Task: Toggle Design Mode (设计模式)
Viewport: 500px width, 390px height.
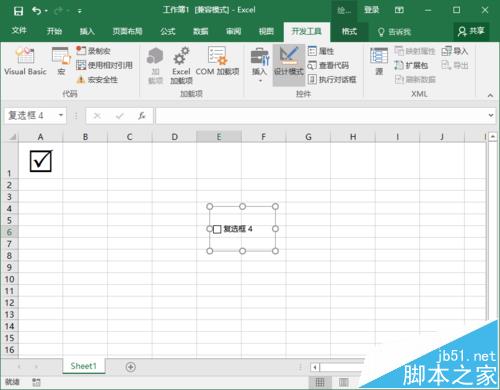Action: 289,65
